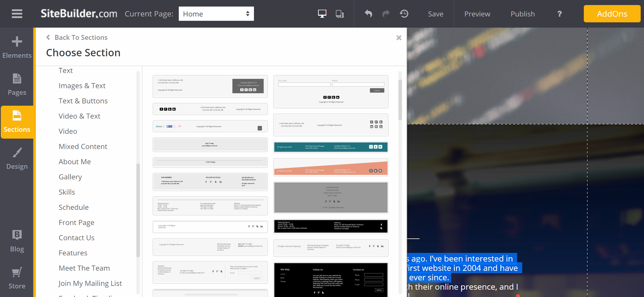
Task: Open the Store panel
Action: 17,278
